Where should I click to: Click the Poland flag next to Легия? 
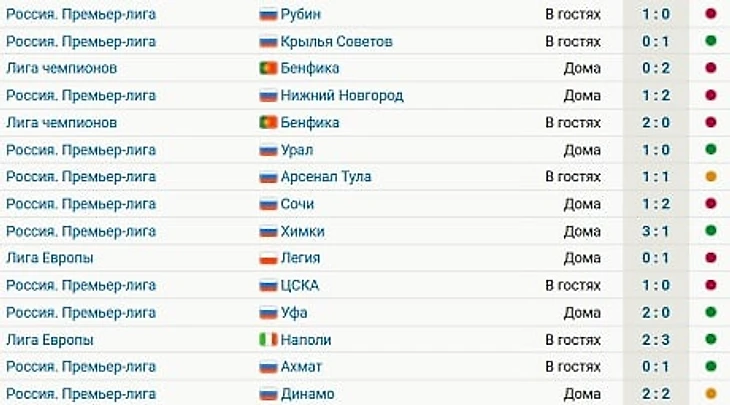pos(268,258)
